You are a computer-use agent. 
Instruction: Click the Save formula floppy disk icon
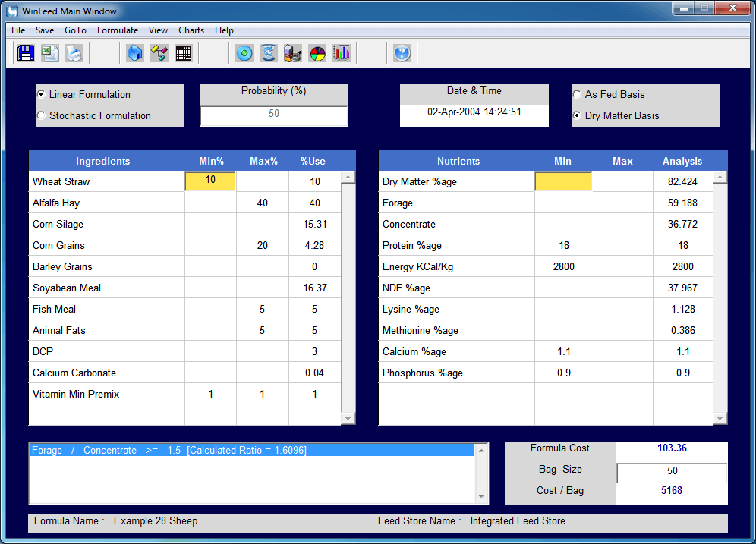click(26, 53)
